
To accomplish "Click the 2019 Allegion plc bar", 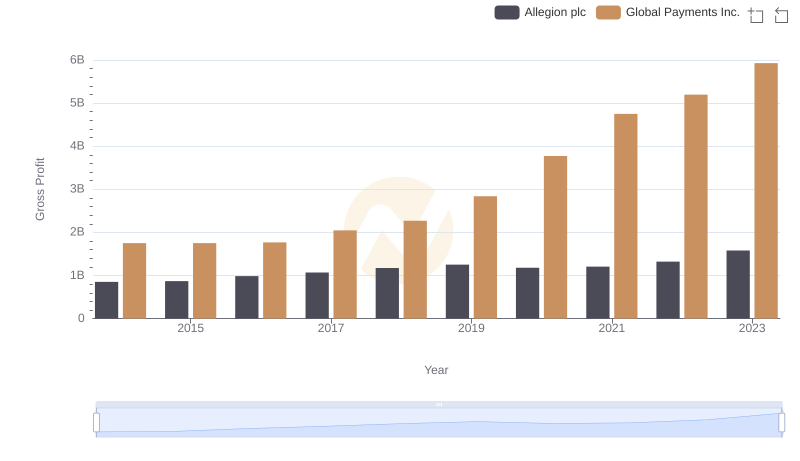I will [x=457, y=292].
